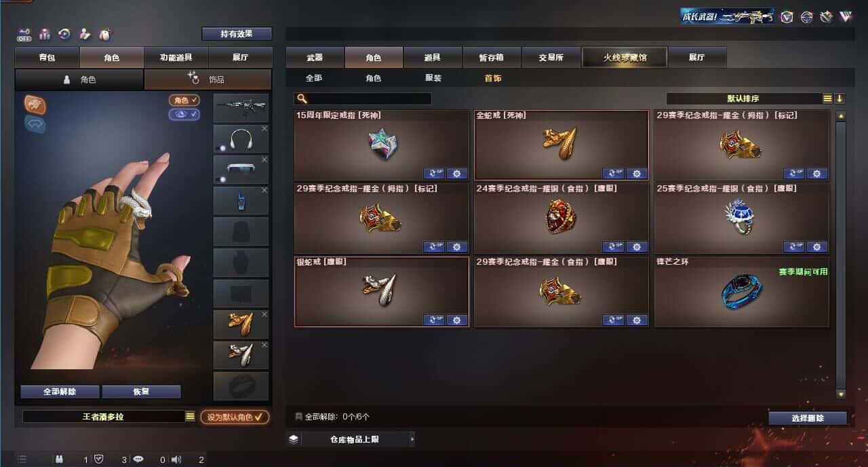Select the 服装 sub-tab

pyautogui.click(x=433, y=78)
